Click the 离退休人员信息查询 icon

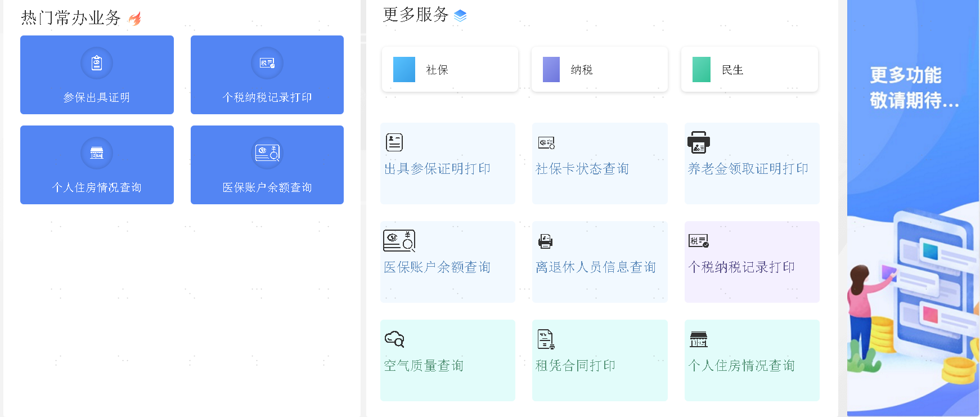(x=545, y=241)
